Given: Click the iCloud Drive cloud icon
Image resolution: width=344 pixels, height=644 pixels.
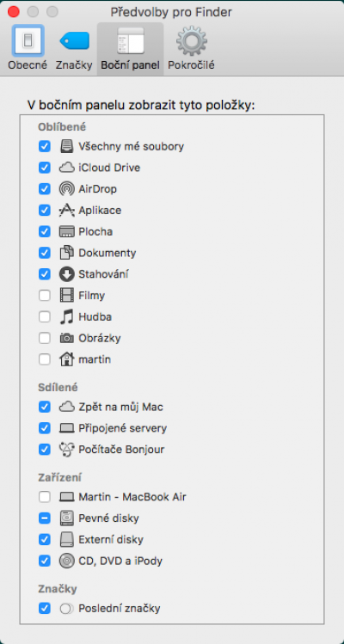Looking at the screenshot, I should [x=66, y=168].
